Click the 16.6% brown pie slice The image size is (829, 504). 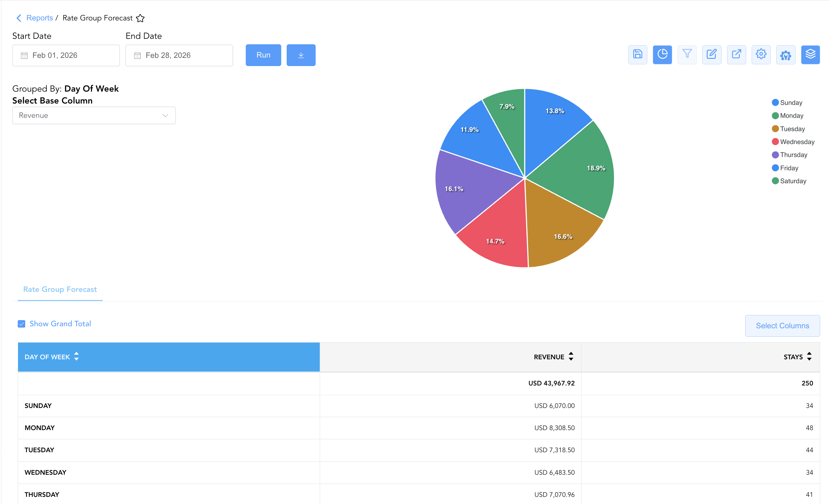pos(559,228)
